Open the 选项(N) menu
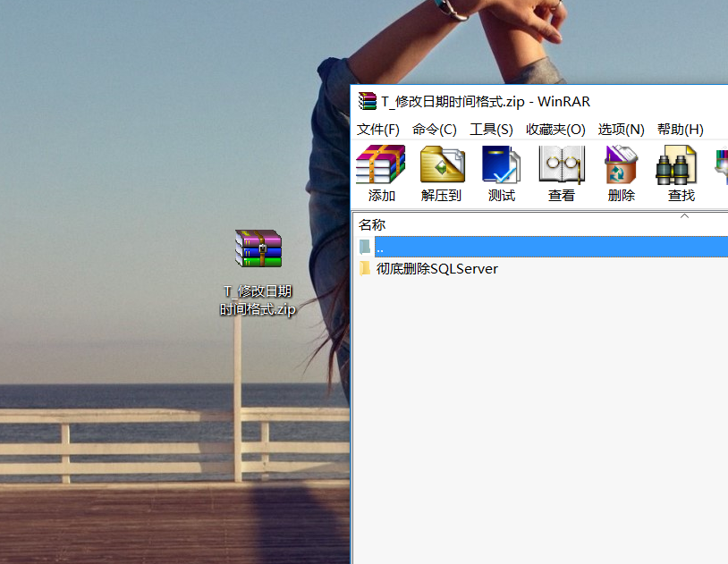 (x=621, y=130)
